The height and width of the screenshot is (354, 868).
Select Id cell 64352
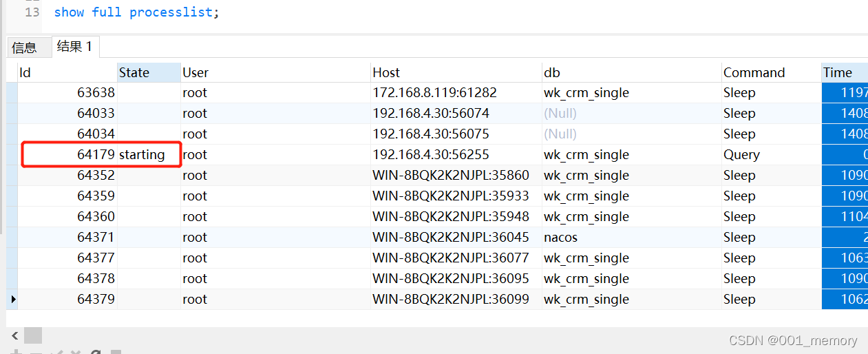point(67,175)
